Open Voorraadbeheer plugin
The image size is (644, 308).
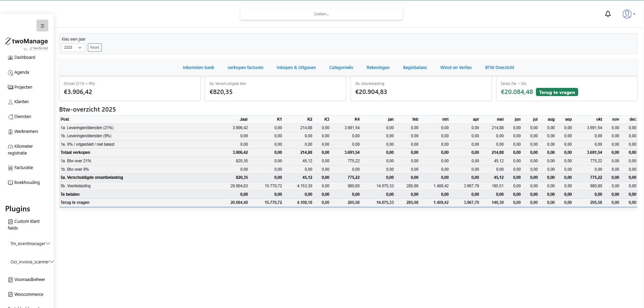(x=29, y=280)
